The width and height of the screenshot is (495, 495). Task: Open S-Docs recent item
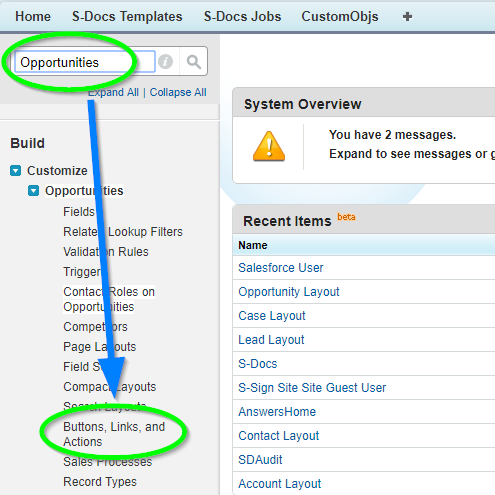(258, 364)
